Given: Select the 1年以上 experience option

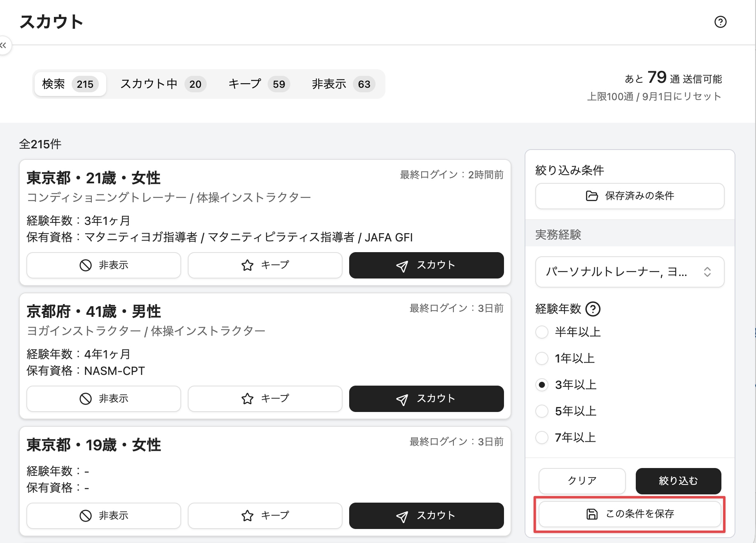Looking at the screenshot, I should tap(542, 358).
